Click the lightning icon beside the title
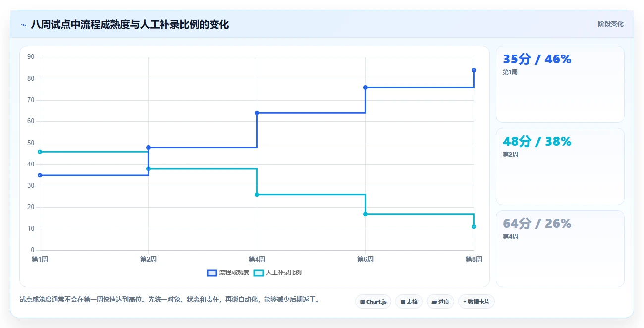Image resolution: width=644 pixels, height=328 pixels. 24,25
